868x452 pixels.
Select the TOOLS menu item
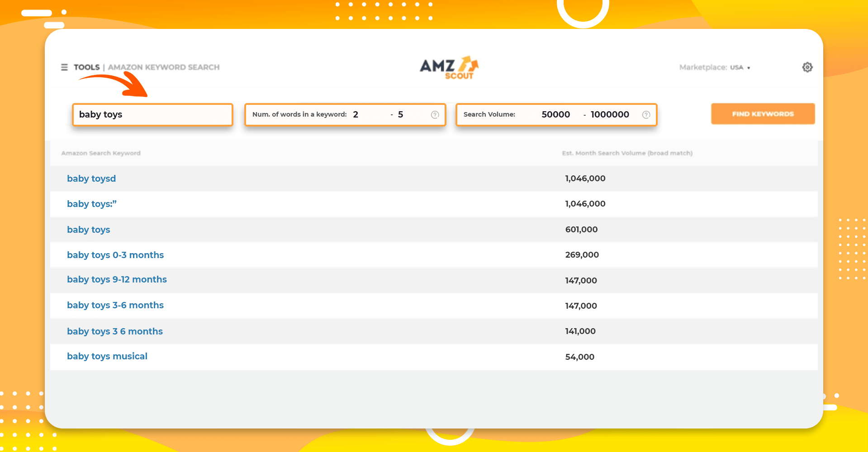click(x=86, y=67)
